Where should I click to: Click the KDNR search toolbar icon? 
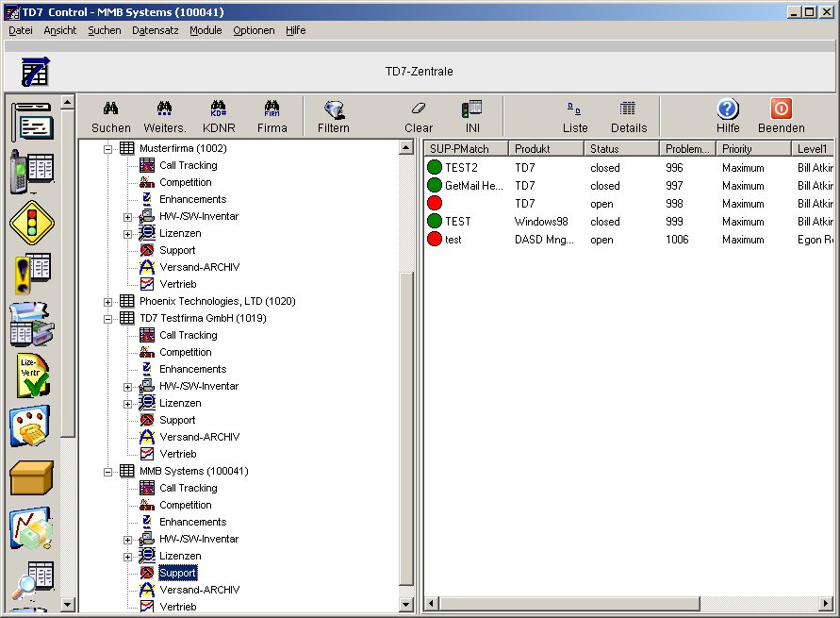(219, 109)
